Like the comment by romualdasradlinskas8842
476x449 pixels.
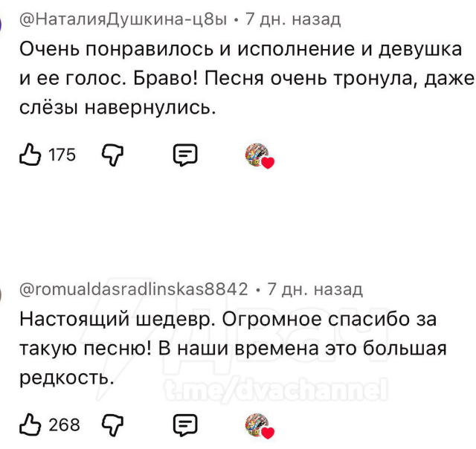(x=30, y=424)
